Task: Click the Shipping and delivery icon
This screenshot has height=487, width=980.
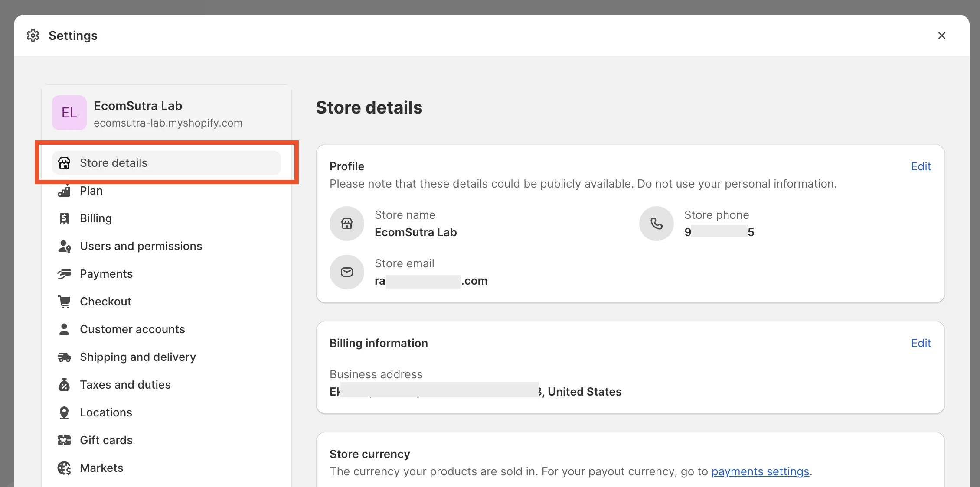Action: [65, 357]
